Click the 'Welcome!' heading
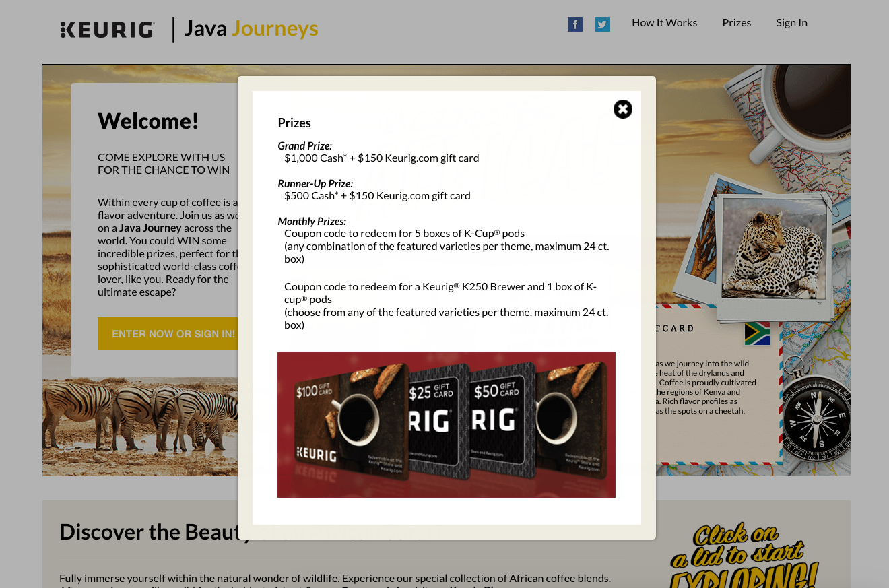889x588 pixels. pos(148,121)
